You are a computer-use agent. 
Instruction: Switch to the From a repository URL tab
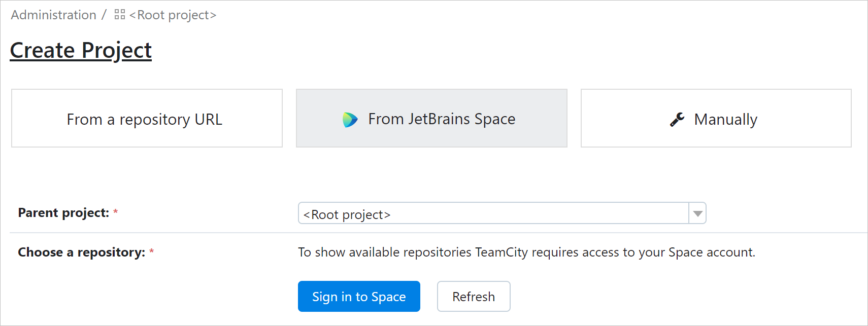(146, 119)
